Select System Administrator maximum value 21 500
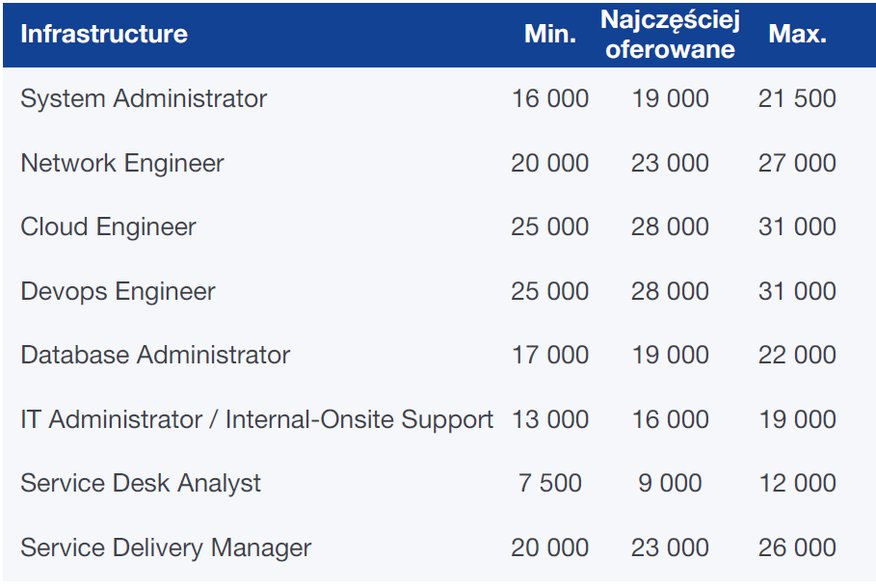The height and width of the screenshot is (587, 876). (797, 99)
